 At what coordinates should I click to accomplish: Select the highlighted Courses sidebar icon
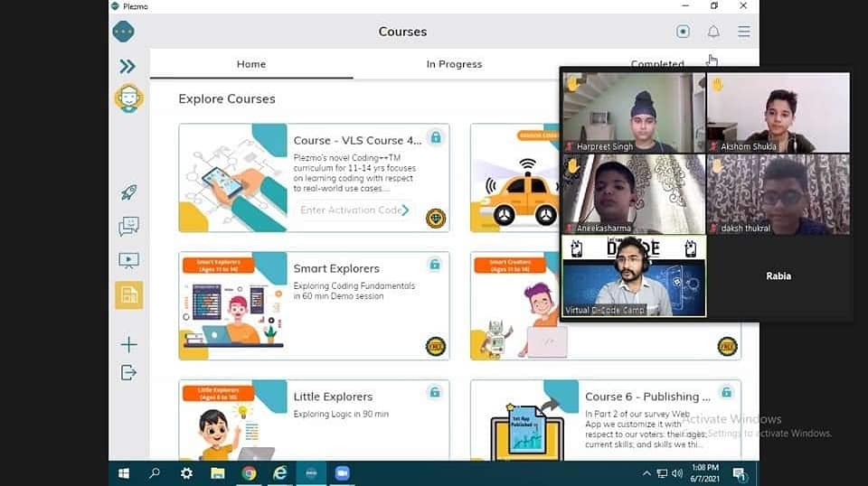tap(129, 294)
